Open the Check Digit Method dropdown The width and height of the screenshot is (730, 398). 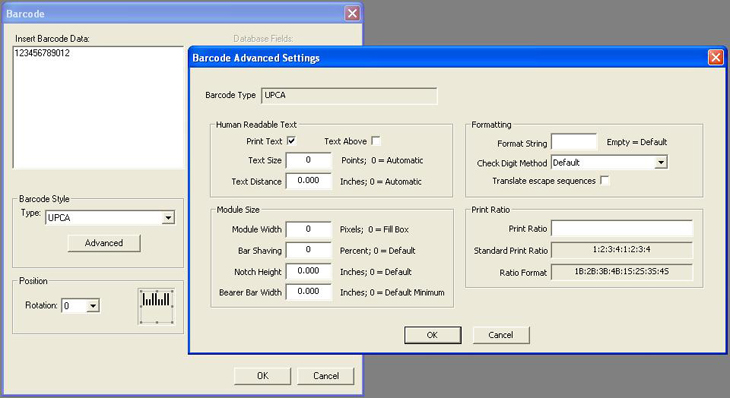661,162
